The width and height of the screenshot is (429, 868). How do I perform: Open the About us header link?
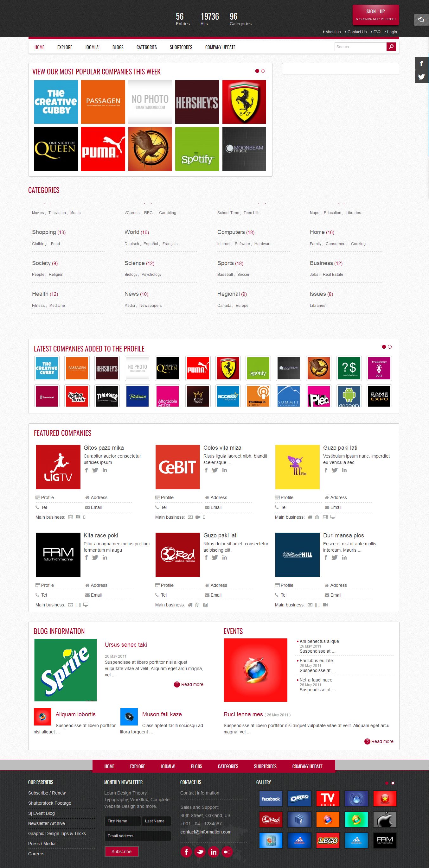coord(333,32)
